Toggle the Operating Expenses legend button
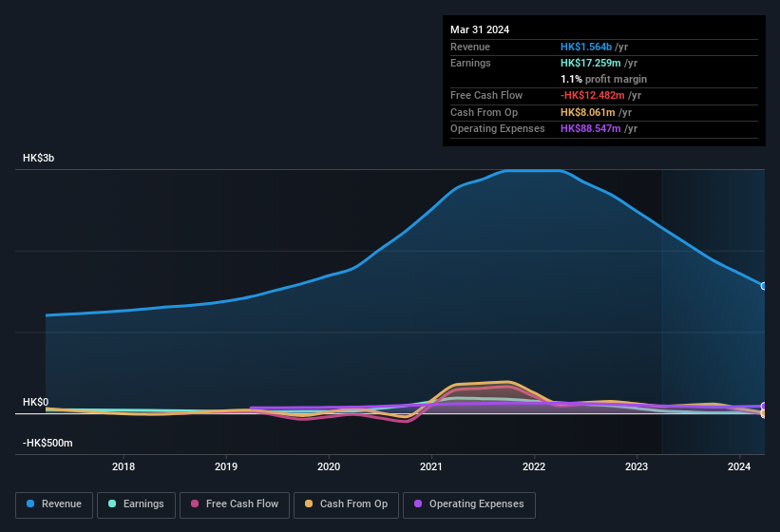 pyautogui.click(x=469, y=504)
